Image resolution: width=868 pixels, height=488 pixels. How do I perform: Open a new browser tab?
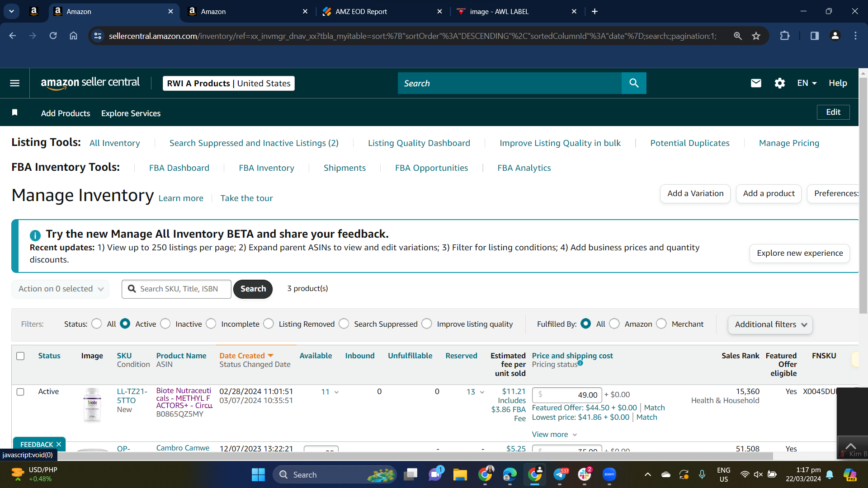pos(594,11)
